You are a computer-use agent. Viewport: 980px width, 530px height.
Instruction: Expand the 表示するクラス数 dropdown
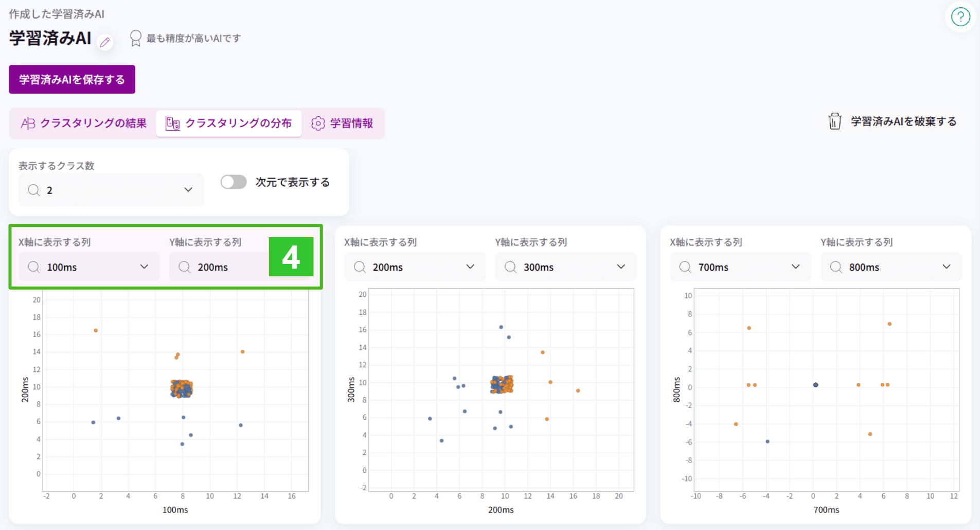(x=188, y=190)
